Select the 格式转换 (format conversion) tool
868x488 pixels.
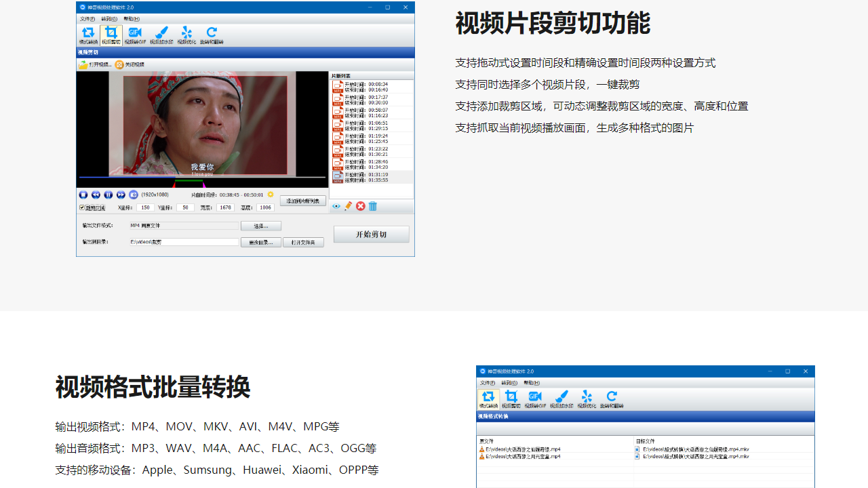pos(89,33)
